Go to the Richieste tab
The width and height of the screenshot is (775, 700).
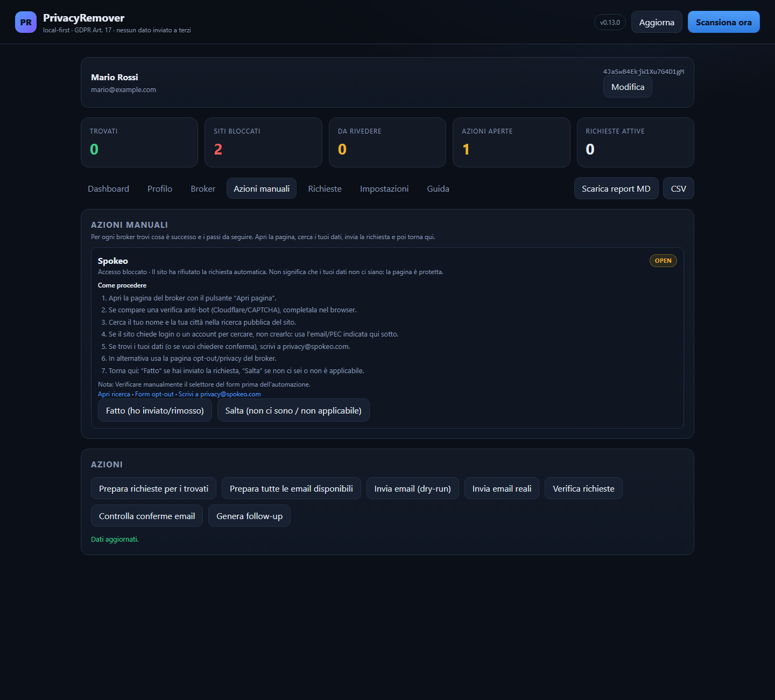(325, 188)
